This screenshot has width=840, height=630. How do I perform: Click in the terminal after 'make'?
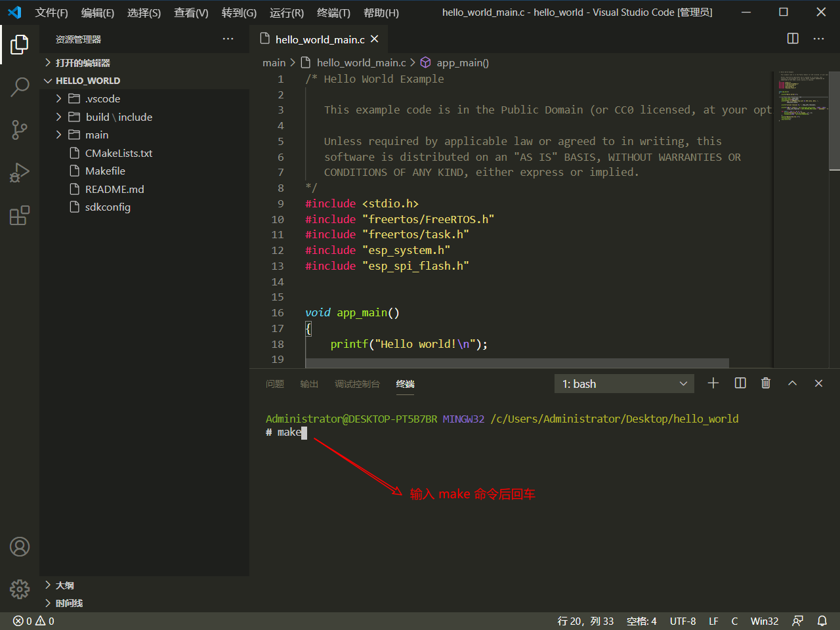click(x=304, y=432)
